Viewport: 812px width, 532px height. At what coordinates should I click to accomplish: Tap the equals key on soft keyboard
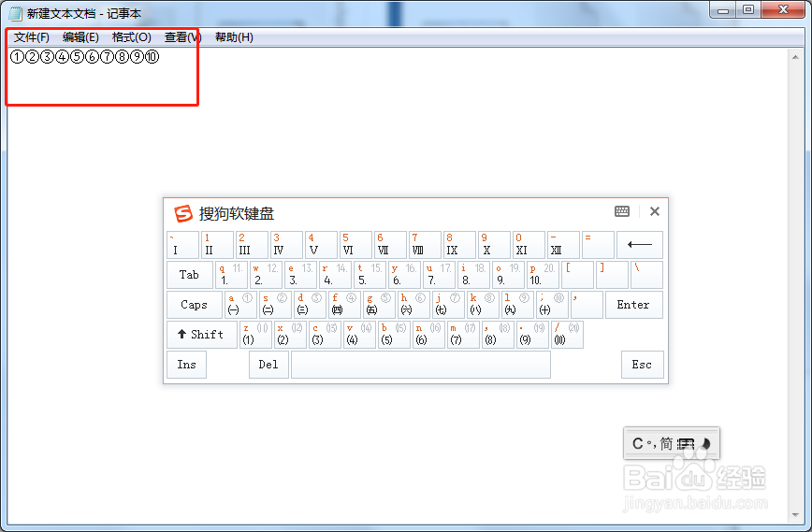[x=598, y=245]
